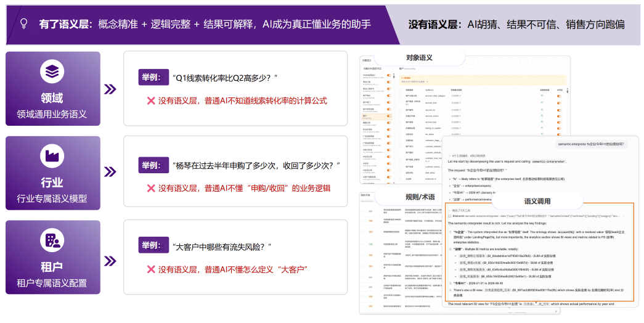Click the 举例 label before the 大客户 question
Image resolution: width=644 pixels, height=323 pixels.
pos(153,245)
